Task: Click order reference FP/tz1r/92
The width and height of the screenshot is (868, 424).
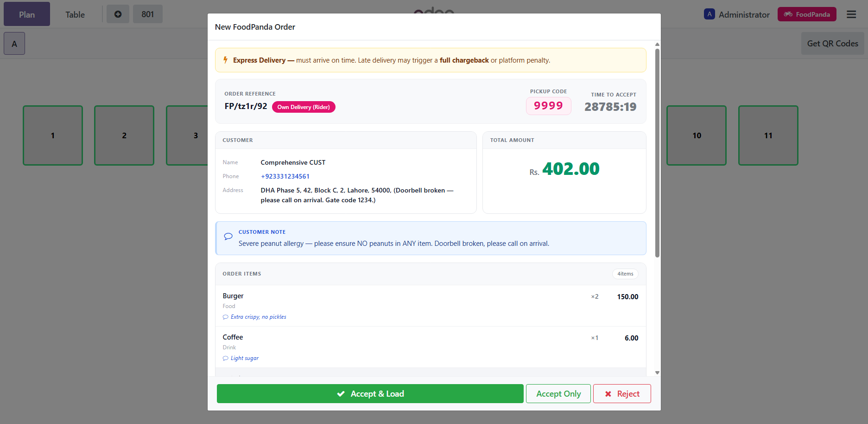Action: coord(246,106)
